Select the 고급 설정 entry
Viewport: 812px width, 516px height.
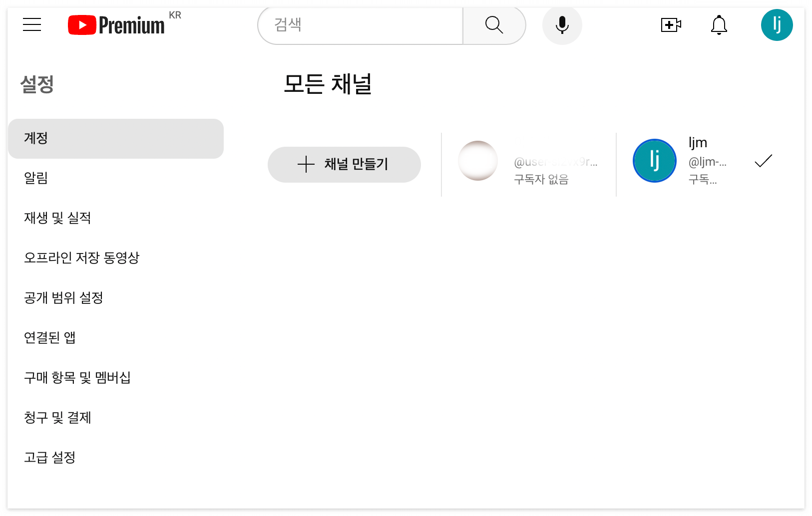pos(49,458)
